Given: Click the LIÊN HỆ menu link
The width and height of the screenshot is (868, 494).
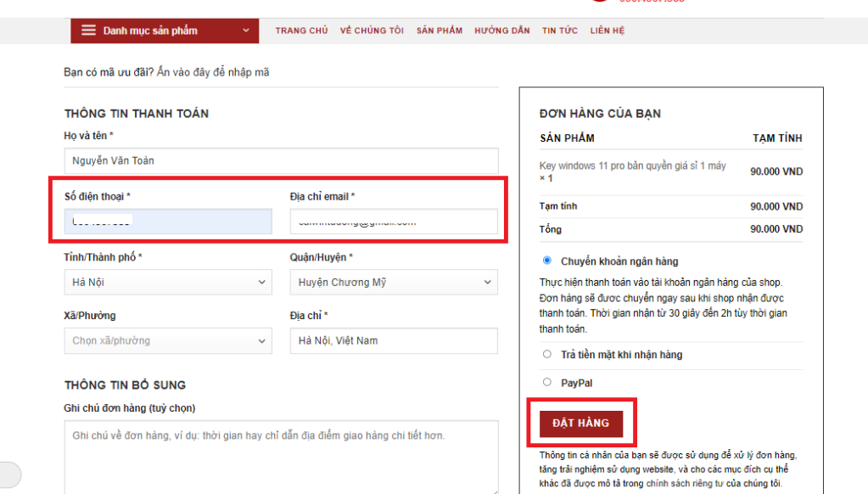Looking at the screenshot, I should coord(608,31).
